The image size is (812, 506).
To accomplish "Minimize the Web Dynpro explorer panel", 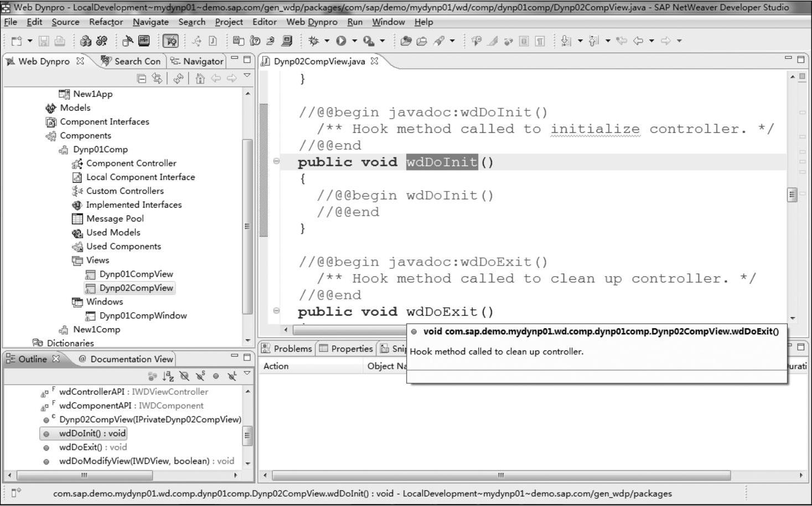I will (235, 58).
